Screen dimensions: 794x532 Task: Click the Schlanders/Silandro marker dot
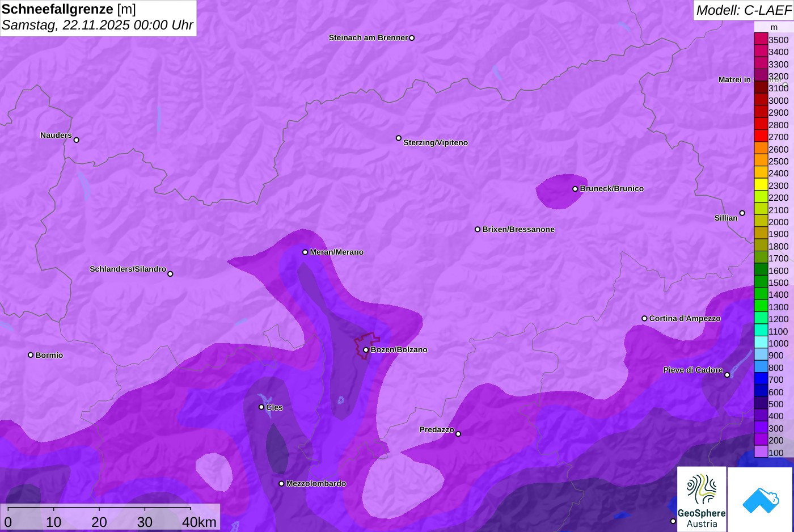[x=170, y=274]
